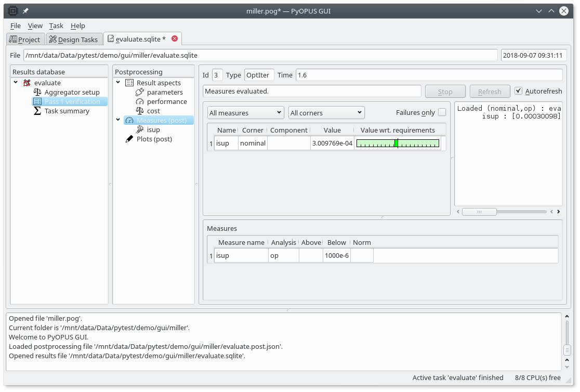
Task: Select the Pass 1 verification list icon
Action: click(x=37, y=101)
